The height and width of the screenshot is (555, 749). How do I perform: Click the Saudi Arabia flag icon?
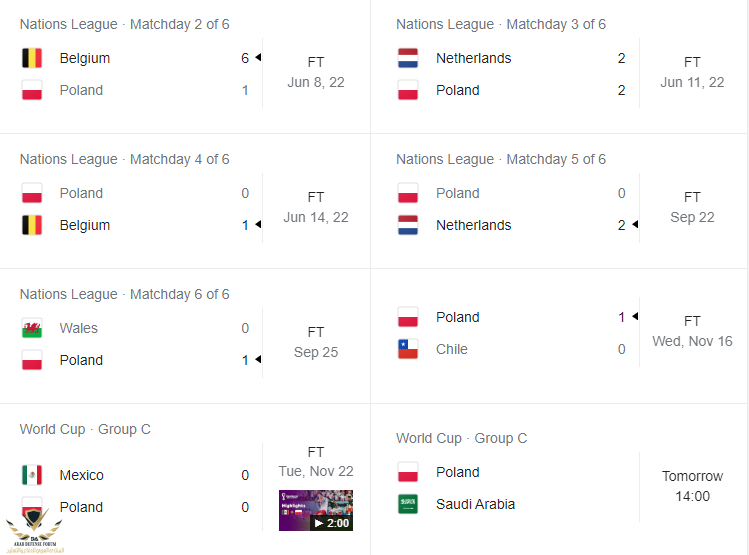(408, 504)
